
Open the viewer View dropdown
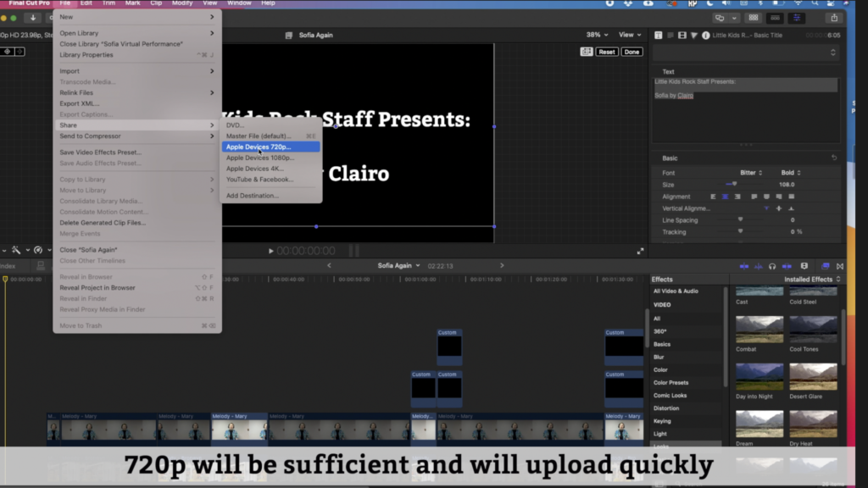[630, 34]
